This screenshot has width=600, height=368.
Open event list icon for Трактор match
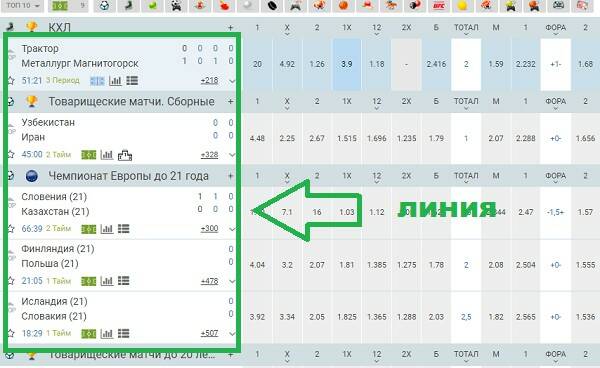pos(132,81)
